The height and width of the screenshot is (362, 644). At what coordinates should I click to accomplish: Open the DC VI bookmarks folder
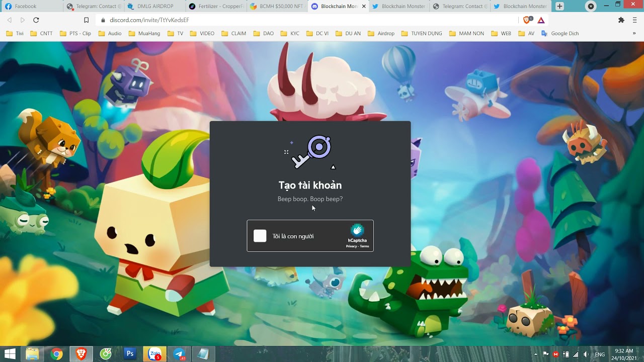(317, 34)
